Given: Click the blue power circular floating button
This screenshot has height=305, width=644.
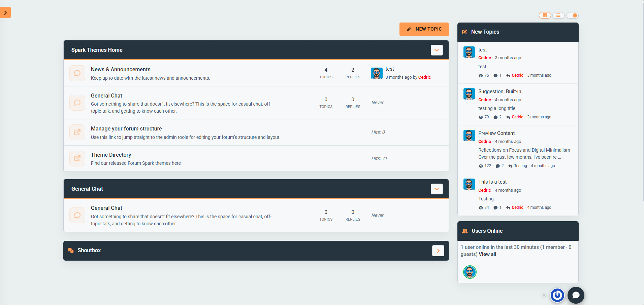Looking at the screenshot, I should tap(557, 295).
